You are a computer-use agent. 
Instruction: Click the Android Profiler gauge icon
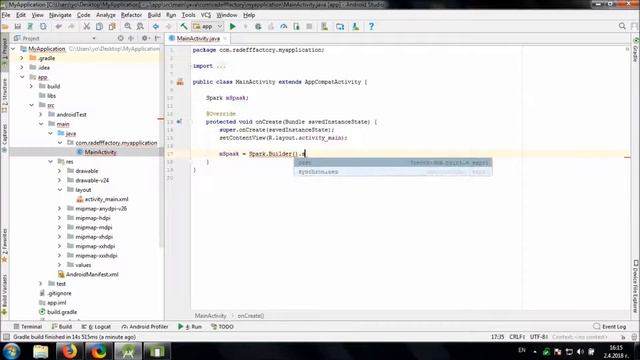(284, 27)
